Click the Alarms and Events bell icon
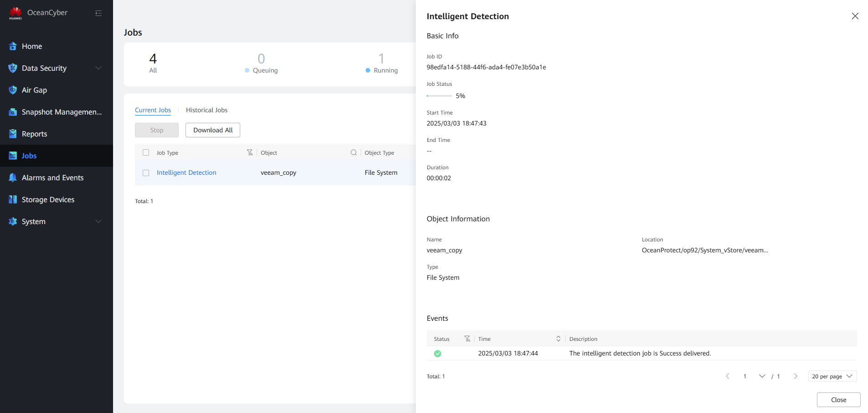This screenshot has height=413, width=868. coord(13,178)
